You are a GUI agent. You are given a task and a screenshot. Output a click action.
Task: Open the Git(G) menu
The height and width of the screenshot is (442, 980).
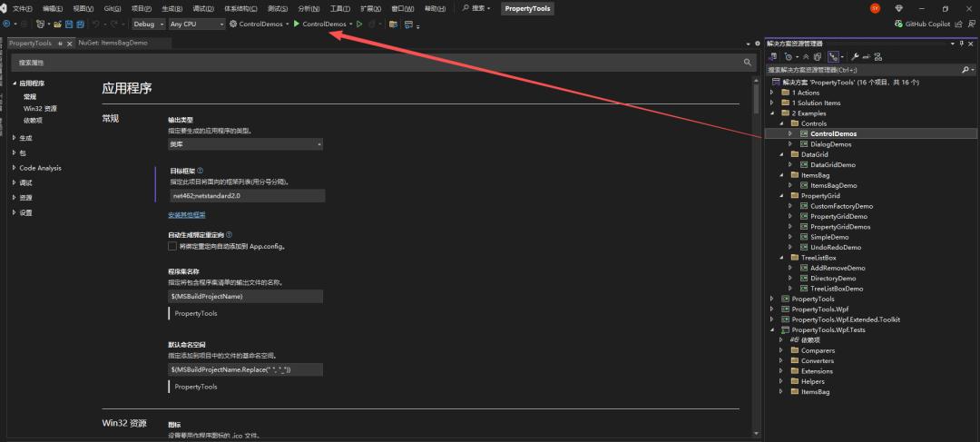coord(113,9)
